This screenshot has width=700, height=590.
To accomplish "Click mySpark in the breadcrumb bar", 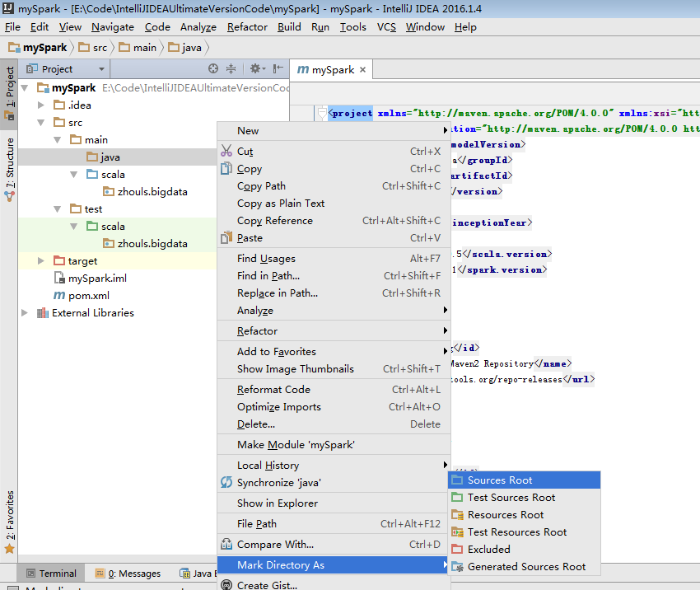I will pyautogui.click(x=39, y=47).
